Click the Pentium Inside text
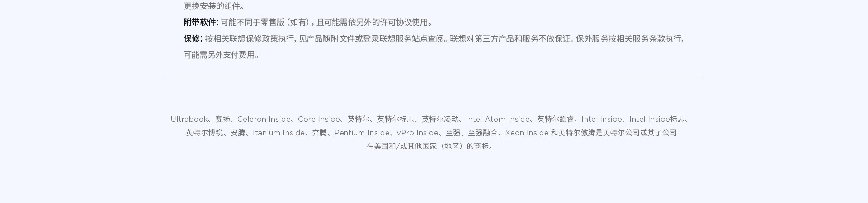Viewport: 868px width, 203px height. 362,133
